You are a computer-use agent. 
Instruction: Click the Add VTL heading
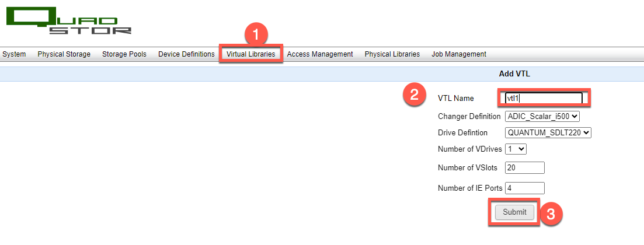point(514,74)
